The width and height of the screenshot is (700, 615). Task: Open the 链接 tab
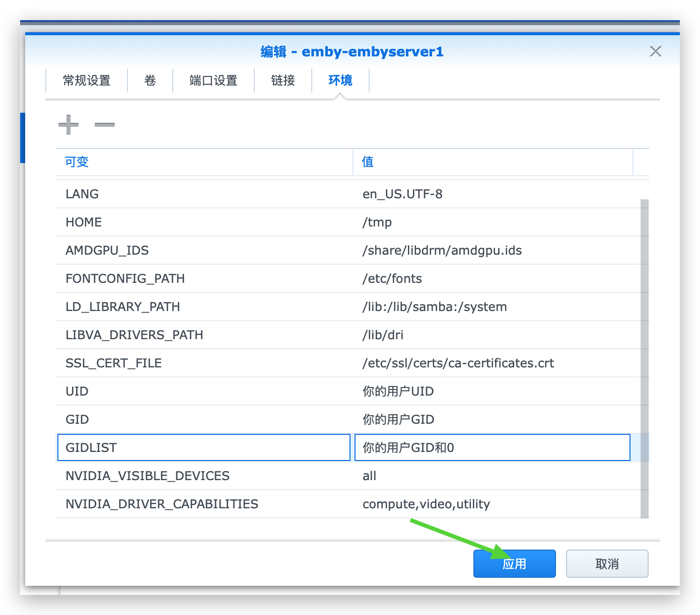click(x=283, y=81)
